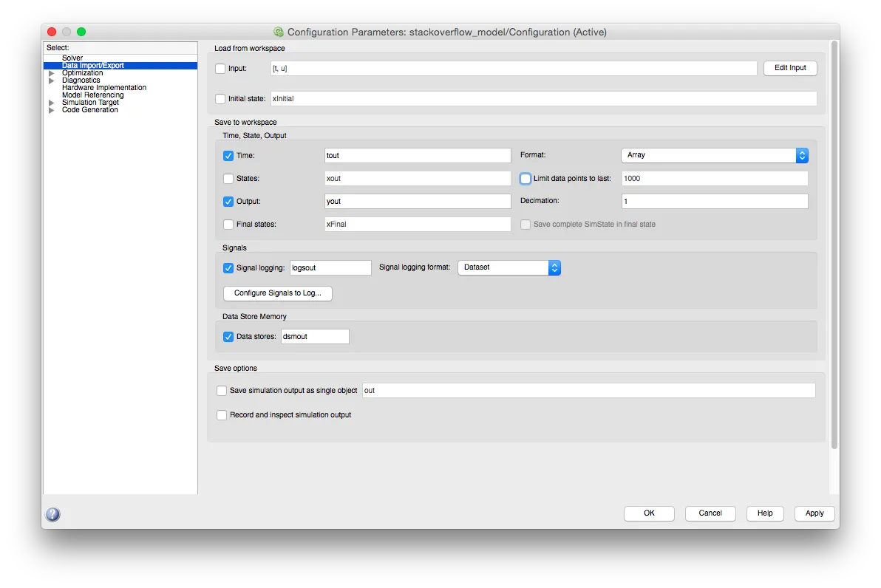
Task: Click the Final states field xFinal
Action: pos(418,225)
